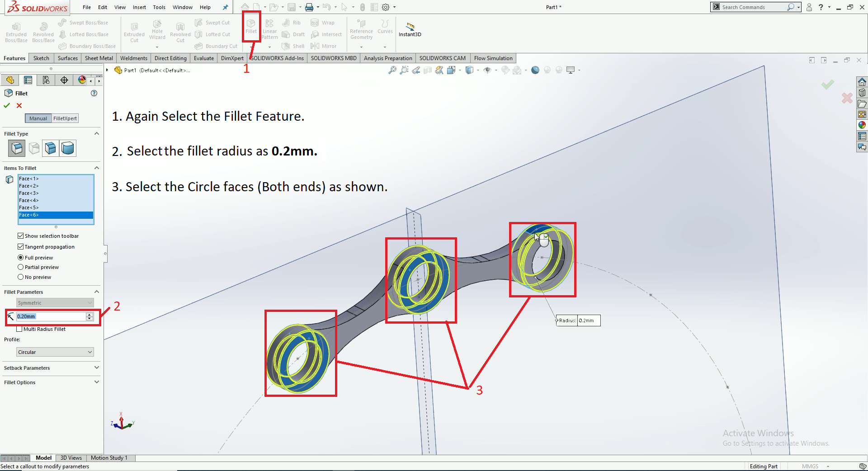Open the File menu
This screenshot has height=471, width=868.
click(87, 7)
